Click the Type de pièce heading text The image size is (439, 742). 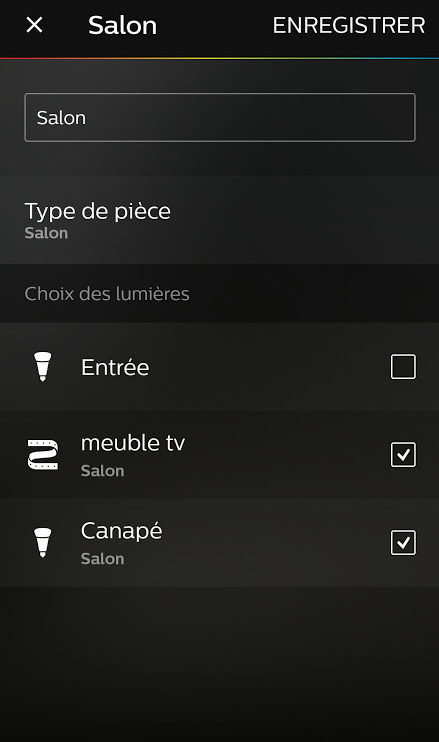point(97,212)
